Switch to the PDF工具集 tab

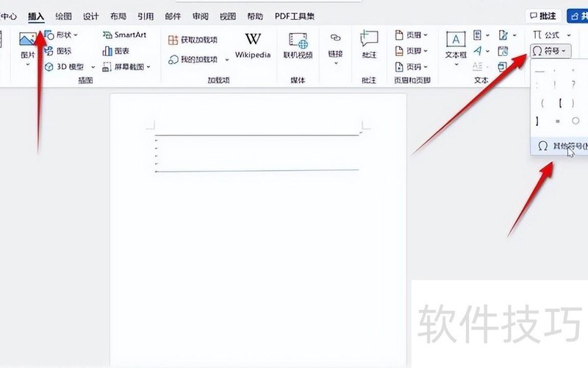tap(295, 16)
